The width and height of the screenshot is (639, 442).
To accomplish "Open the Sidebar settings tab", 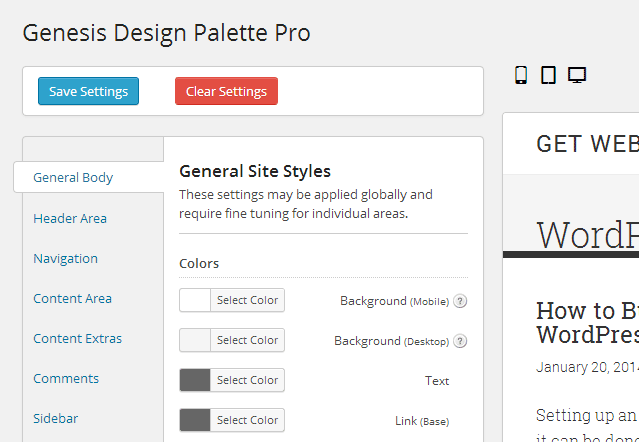I will (55, 418).
